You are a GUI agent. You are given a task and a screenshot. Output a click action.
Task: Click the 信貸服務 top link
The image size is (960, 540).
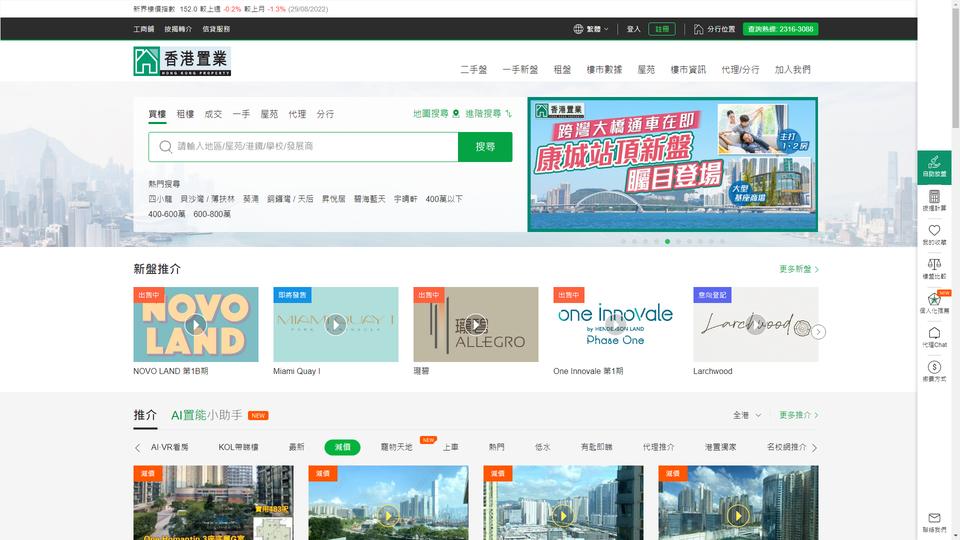coord(216,29)
